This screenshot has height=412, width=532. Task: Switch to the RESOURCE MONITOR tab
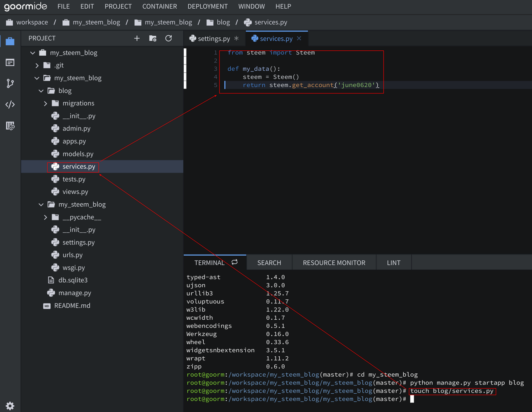334,263
